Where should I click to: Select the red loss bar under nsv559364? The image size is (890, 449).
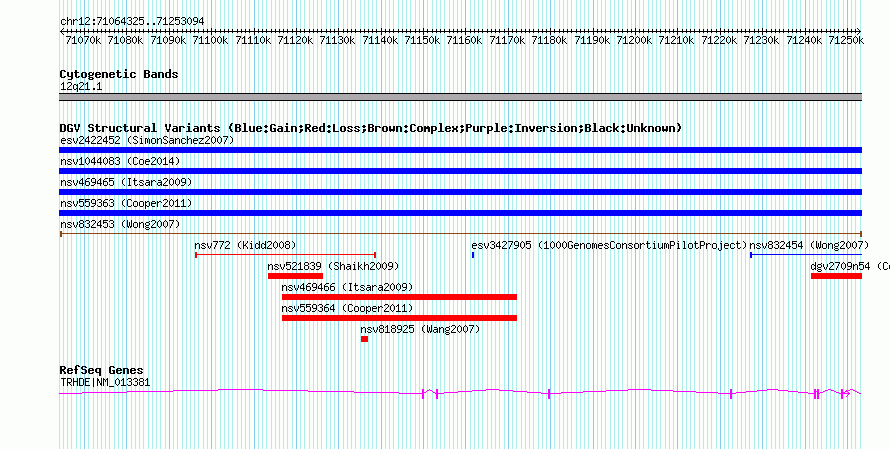(399, 318)
